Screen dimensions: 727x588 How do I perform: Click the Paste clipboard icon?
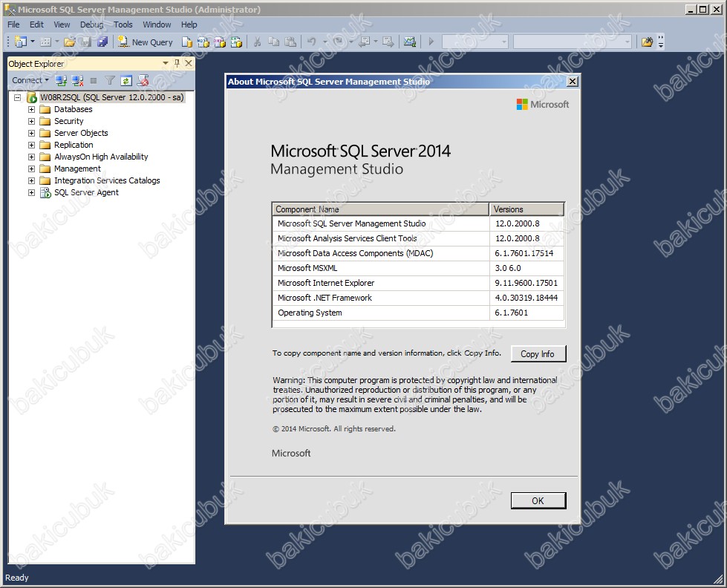click(290, 42)
